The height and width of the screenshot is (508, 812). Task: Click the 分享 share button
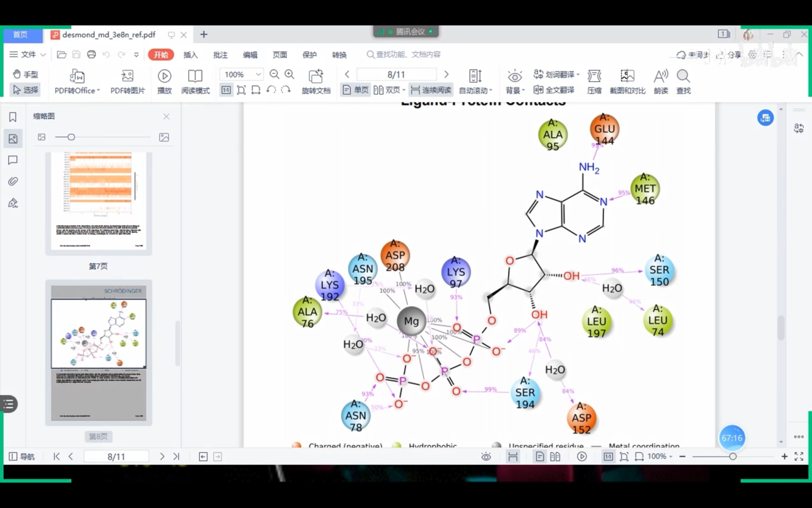coord(729,54)
